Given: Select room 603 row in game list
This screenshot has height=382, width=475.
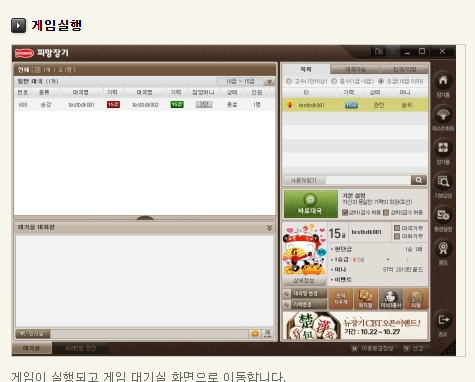Looking at the screenshot, I should [x=145, y=105].
